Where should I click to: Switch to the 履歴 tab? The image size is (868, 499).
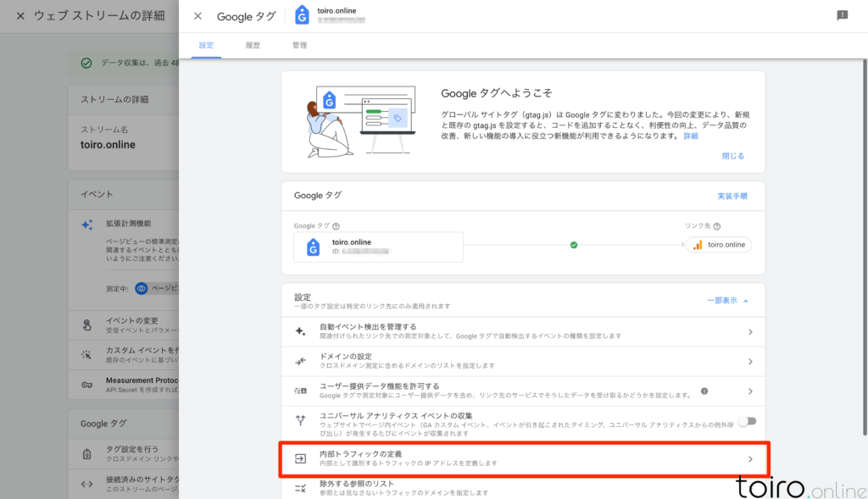253,44
